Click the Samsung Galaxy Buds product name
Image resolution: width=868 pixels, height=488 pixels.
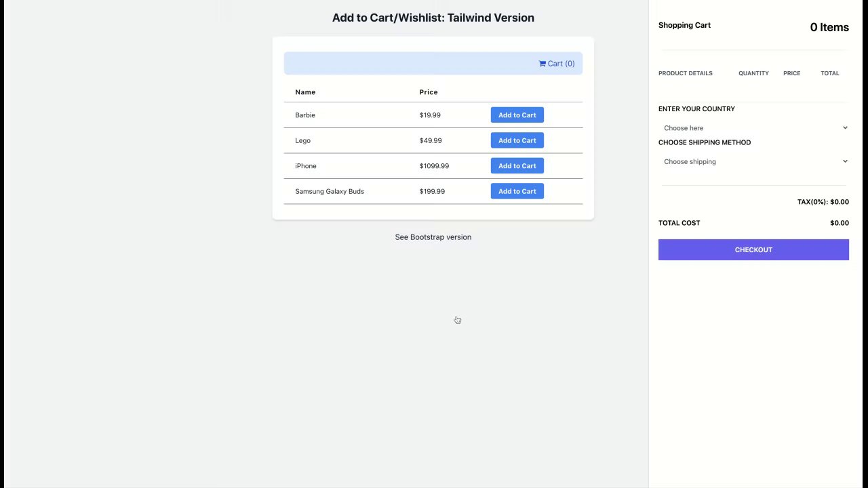click(x=330, y=191)
